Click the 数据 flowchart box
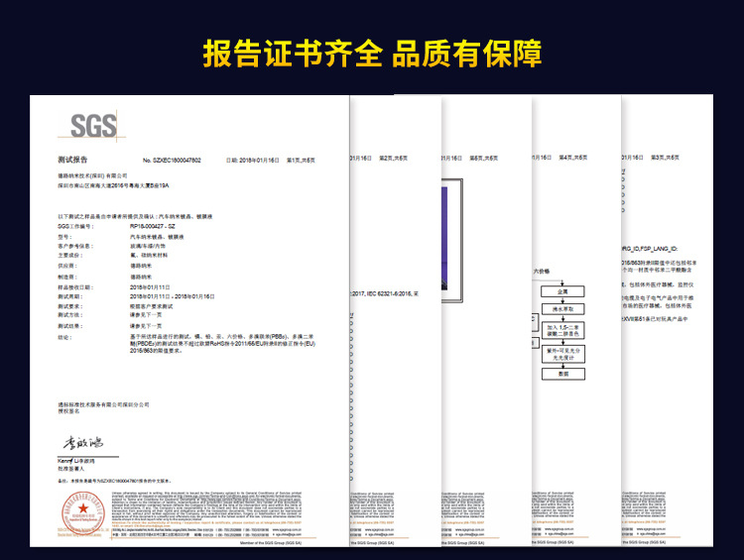This screenshot has width=744, height=560. pos(563,374)
